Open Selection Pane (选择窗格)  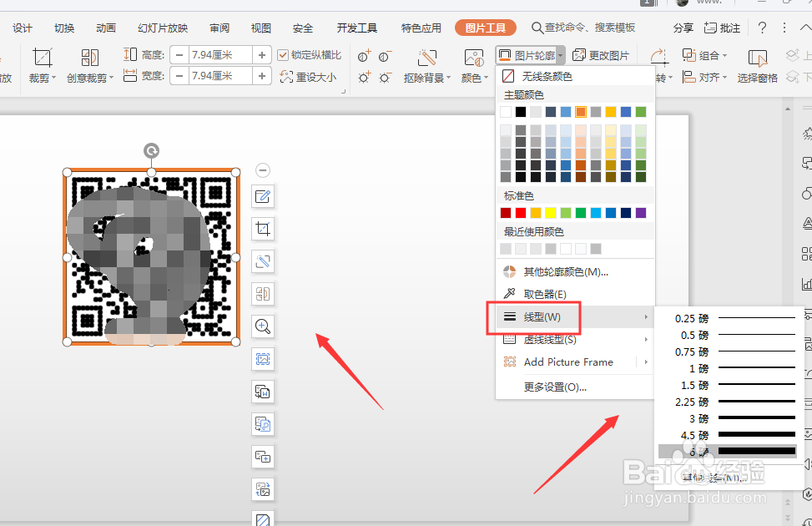click(x=758, y=66)
